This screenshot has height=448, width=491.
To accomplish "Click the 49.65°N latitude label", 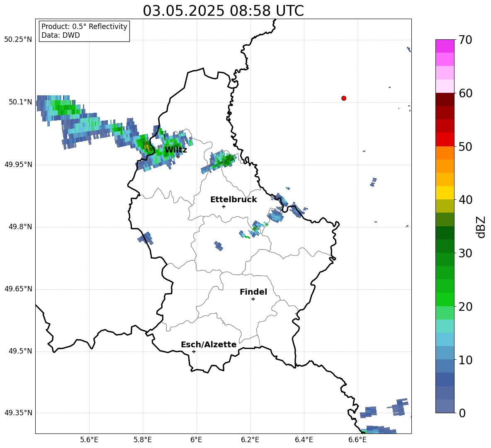I will tap(18, 289).
